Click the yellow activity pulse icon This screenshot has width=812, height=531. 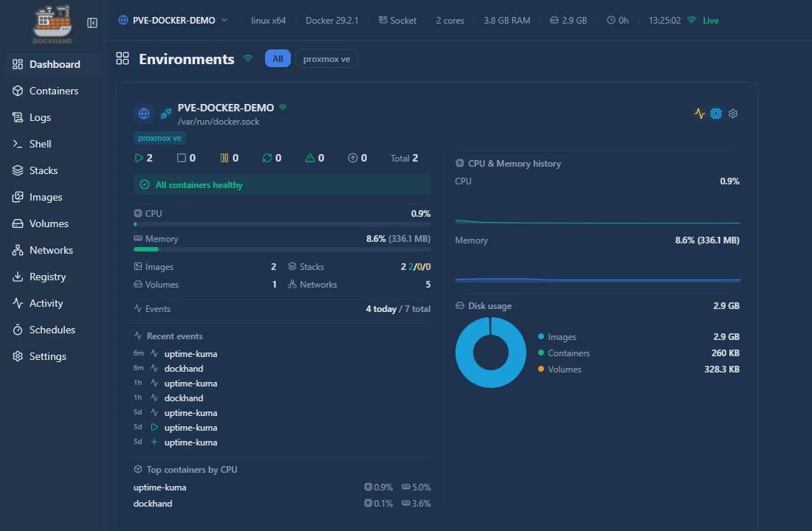700,114
